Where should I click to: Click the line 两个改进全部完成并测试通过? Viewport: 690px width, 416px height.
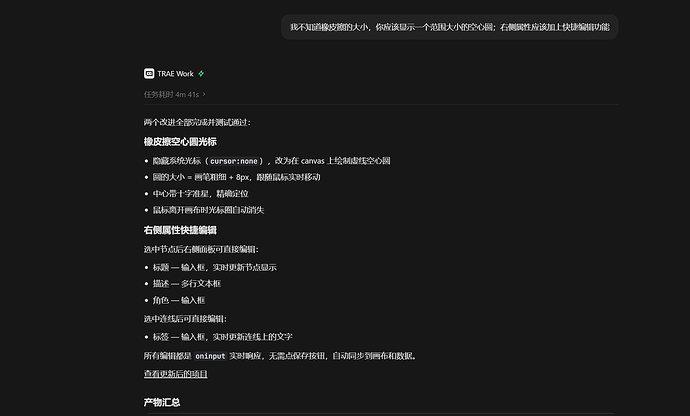point(197,122)
